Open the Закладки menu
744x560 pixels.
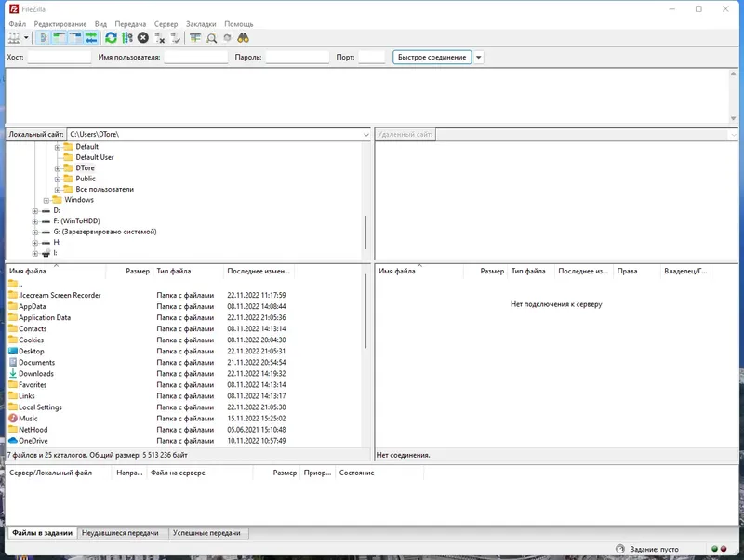point(201,24)
